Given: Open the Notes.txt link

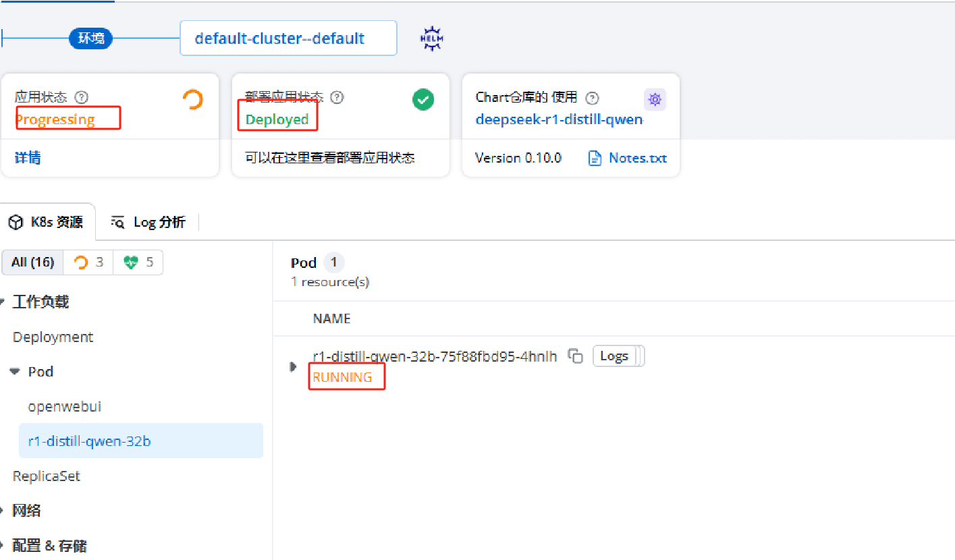Looking at the screenshot, I should (628, 158).
